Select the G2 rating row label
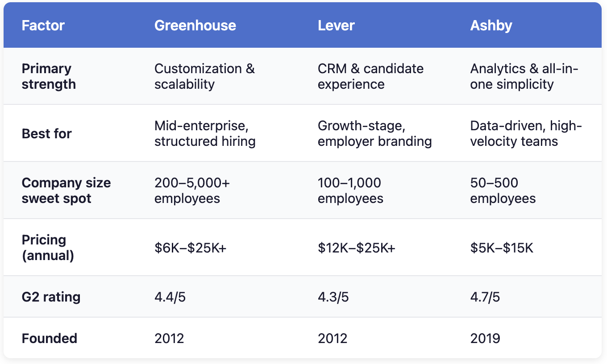The width and height of the screenshot is (607, 364). tap(51, 297)
